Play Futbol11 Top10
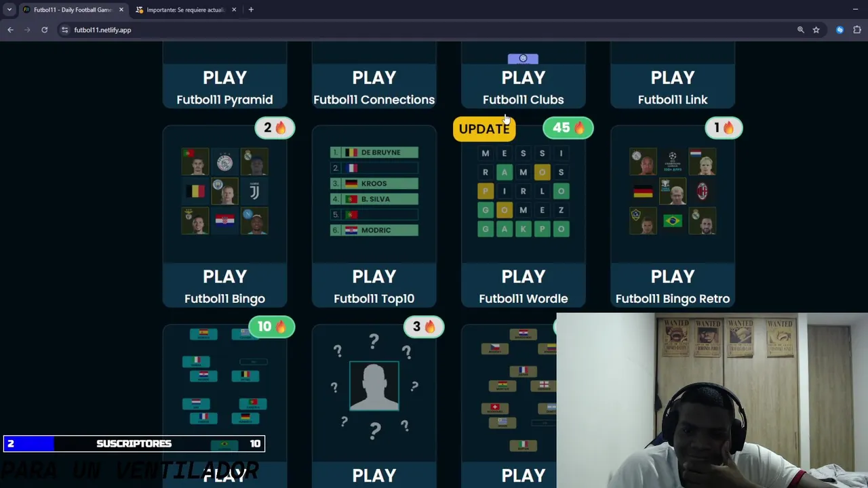This screenshot has width=868, height=488. coord(374,277)
